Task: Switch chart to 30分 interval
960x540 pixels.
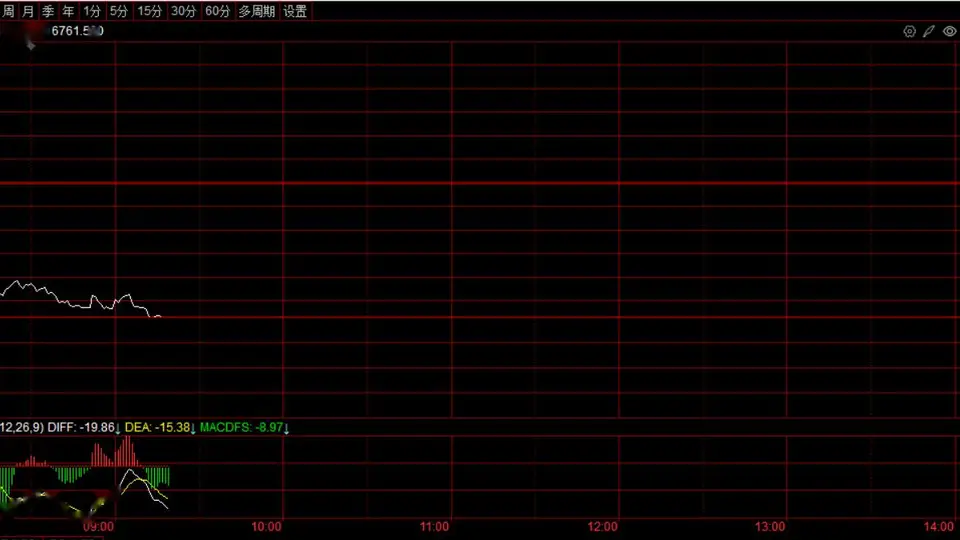Action: (184, 11)
